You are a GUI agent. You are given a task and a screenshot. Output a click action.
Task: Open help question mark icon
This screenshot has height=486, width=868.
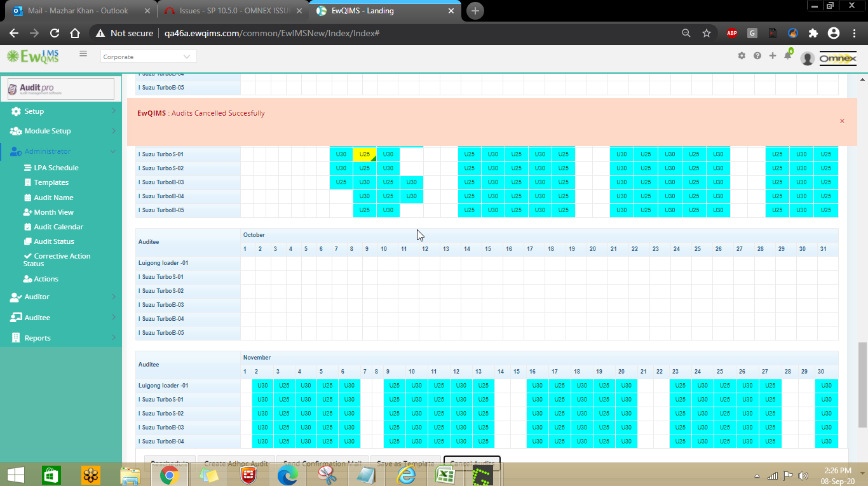click(x=757, y=56)
